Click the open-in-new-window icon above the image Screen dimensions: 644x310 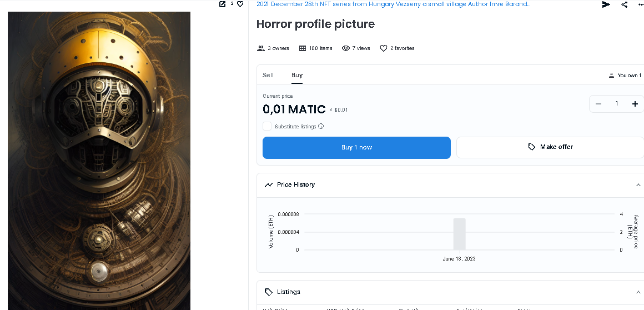pos(223,4)
